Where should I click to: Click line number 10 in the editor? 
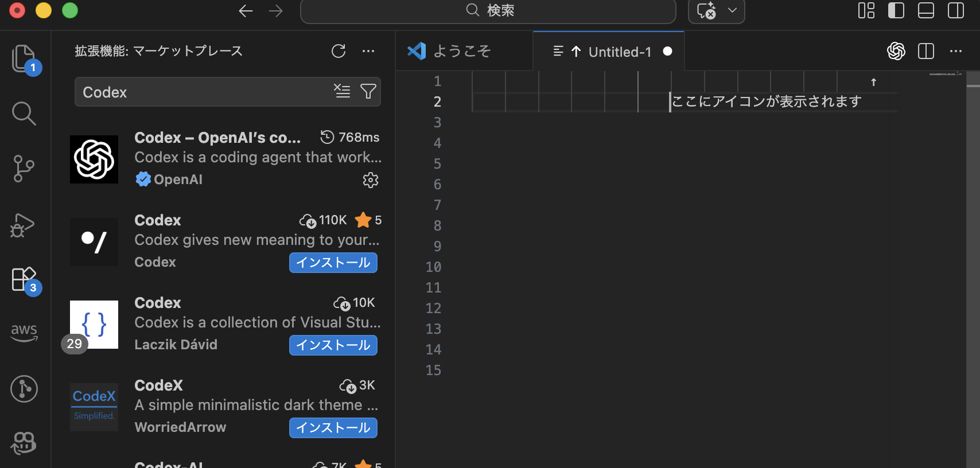pos(433,267)
